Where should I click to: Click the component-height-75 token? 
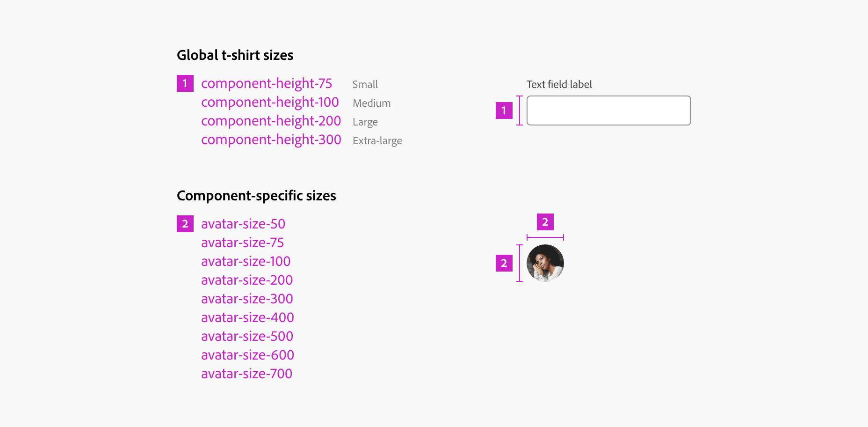(x=267, y=83)
